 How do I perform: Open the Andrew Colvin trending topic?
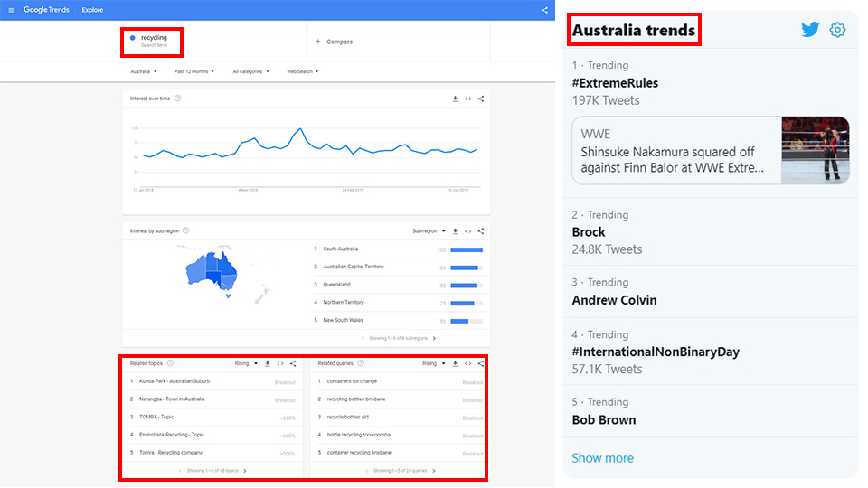click(615, 300)
